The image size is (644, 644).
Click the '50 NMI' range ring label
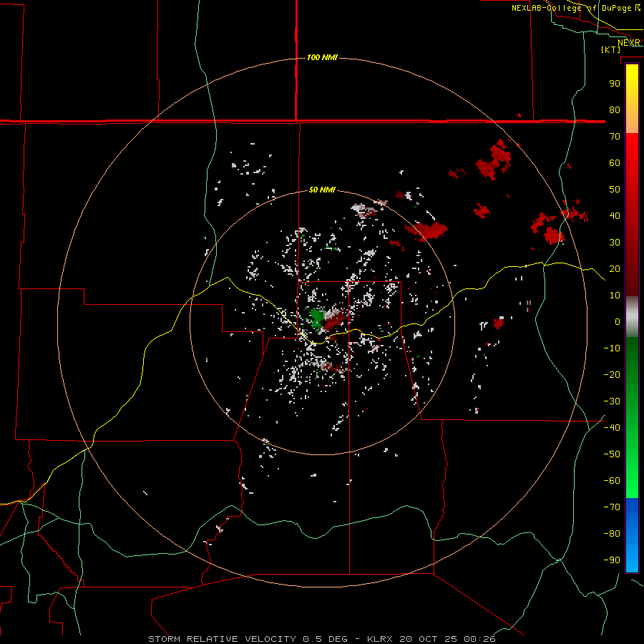[x=322, y=190]
